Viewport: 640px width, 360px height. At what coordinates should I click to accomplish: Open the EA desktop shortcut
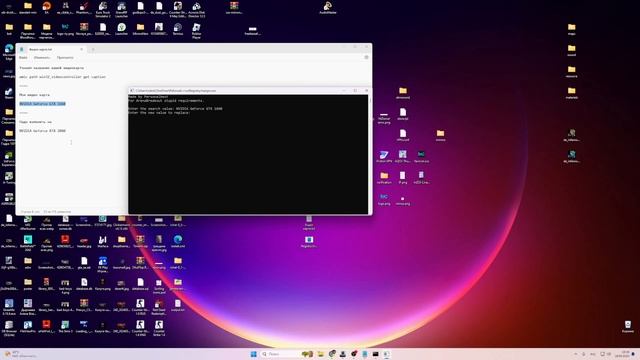tap(47, 8)
